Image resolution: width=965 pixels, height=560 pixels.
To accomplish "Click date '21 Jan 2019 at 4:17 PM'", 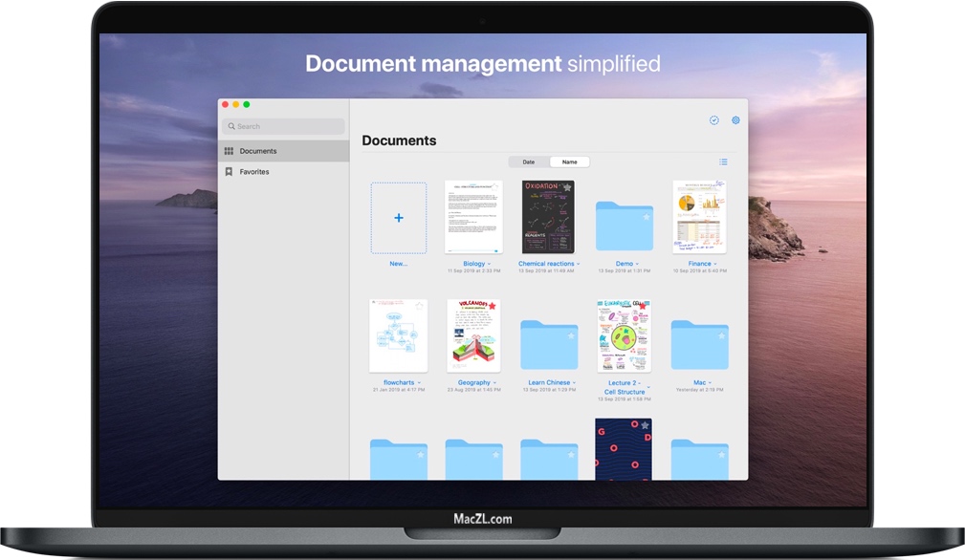I will [399, 390].
